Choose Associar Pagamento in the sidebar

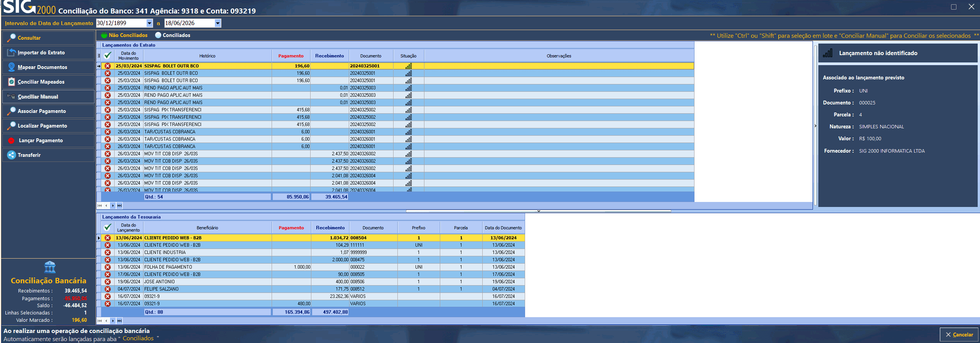pos(49,111)
